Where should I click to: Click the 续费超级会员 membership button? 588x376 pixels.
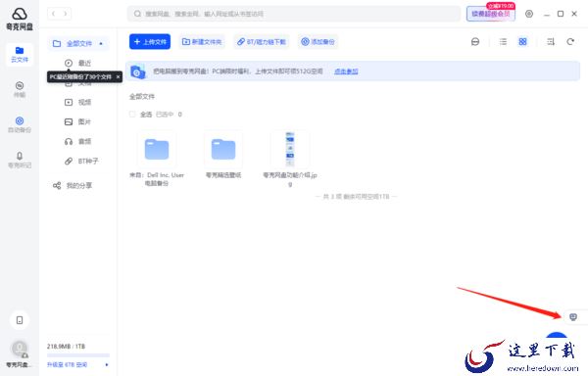(x=491, y=14)
